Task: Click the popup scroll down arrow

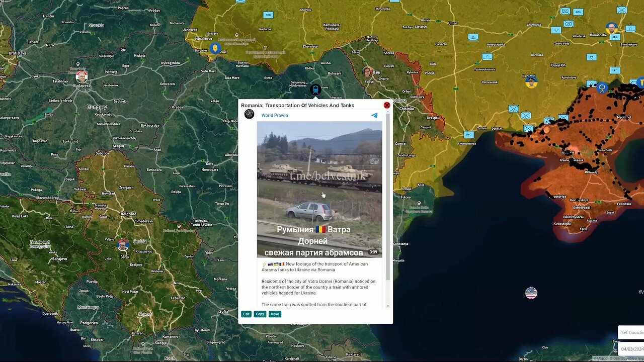Action: tap(387, 306)
